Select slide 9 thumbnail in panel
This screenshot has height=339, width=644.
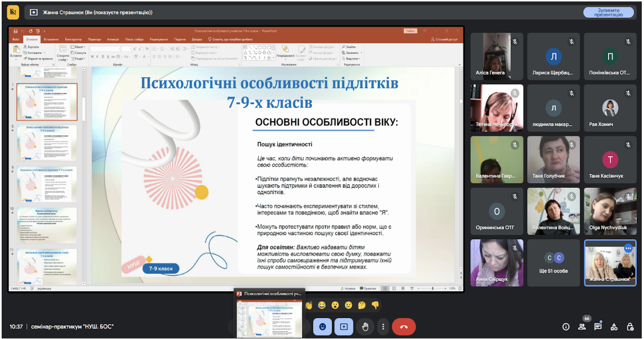click(47, 184)
